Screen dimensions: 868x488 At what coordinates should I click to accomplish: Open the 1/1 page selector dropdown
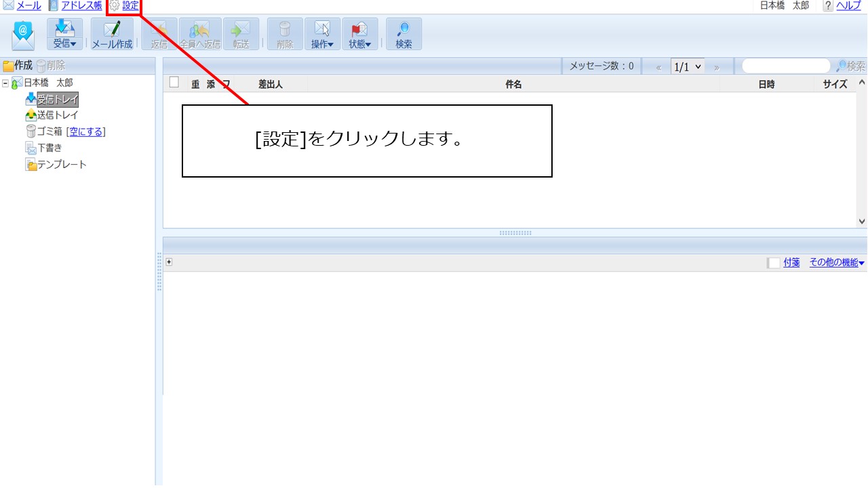[x=688, y=66]
